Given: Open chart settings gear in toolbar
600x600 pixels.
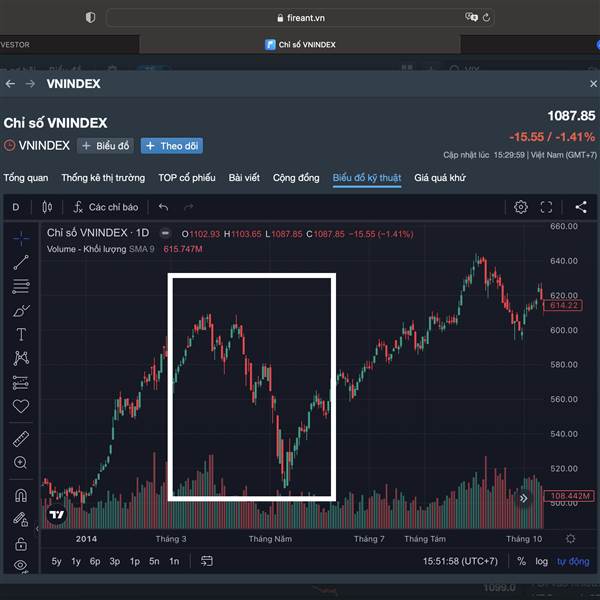Looking at the screenshot, I should coord(520,207).
